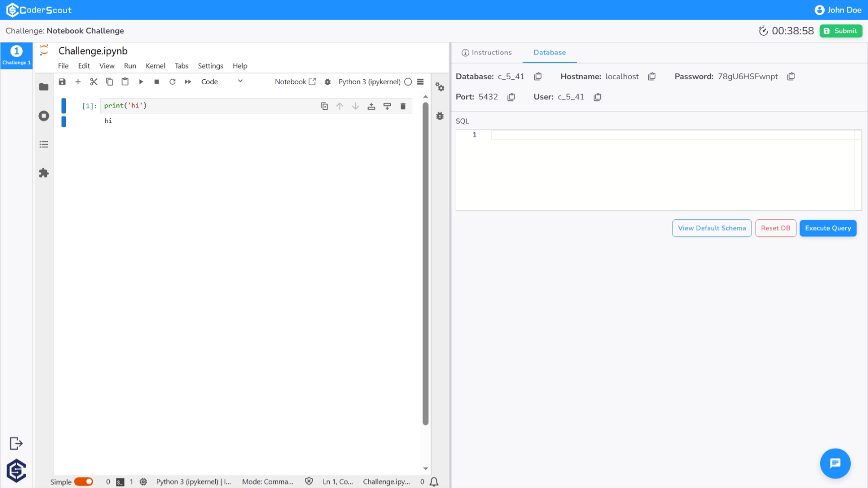The image size is (868, 488).
Task: Restart the kernel with the refresh icon
Action: coord(172,81)
